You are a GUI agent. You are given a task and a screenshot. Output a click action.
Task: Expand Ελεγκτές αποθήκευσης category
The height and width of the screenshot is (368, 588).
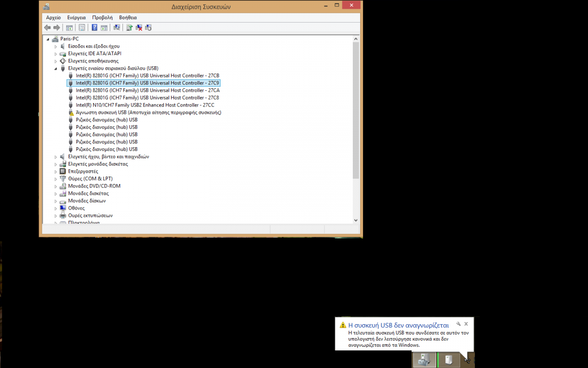pos(55,61)
